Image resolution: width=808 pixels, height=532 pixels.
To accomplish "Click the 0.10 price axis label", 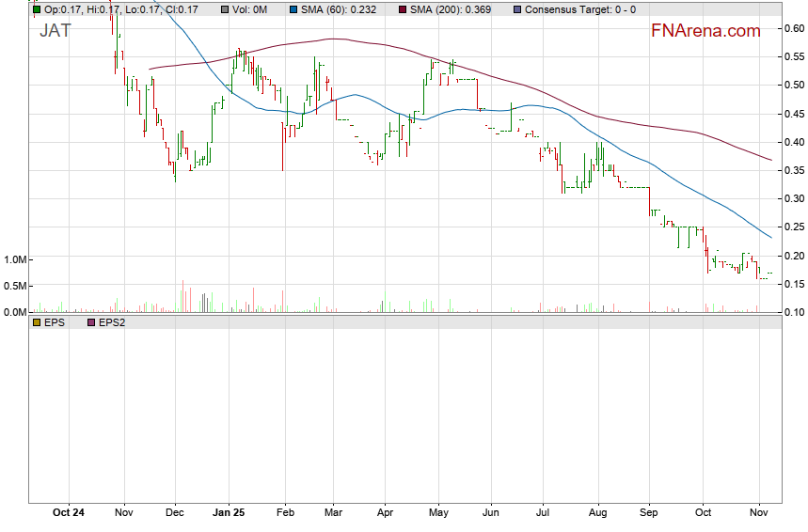I will tap(793, 312).
